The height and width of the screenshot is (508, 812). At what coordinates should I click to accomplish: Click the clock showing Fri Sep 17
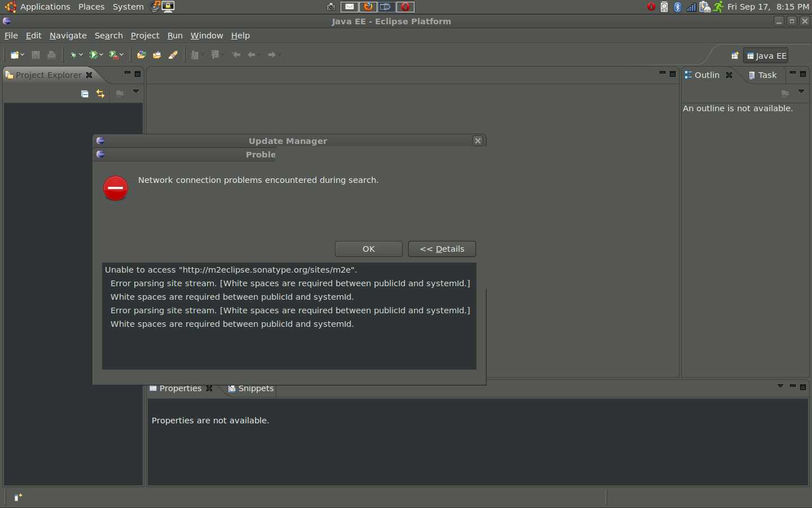pos(768,7)
